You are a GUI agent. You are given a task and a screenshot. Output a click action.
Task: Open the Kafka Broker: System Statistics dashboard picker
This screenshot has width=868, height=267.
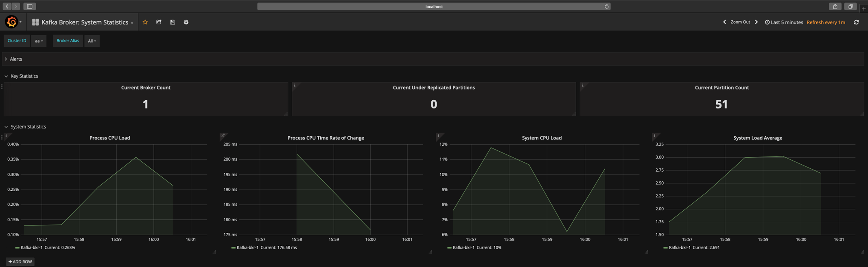pos(83,22)
